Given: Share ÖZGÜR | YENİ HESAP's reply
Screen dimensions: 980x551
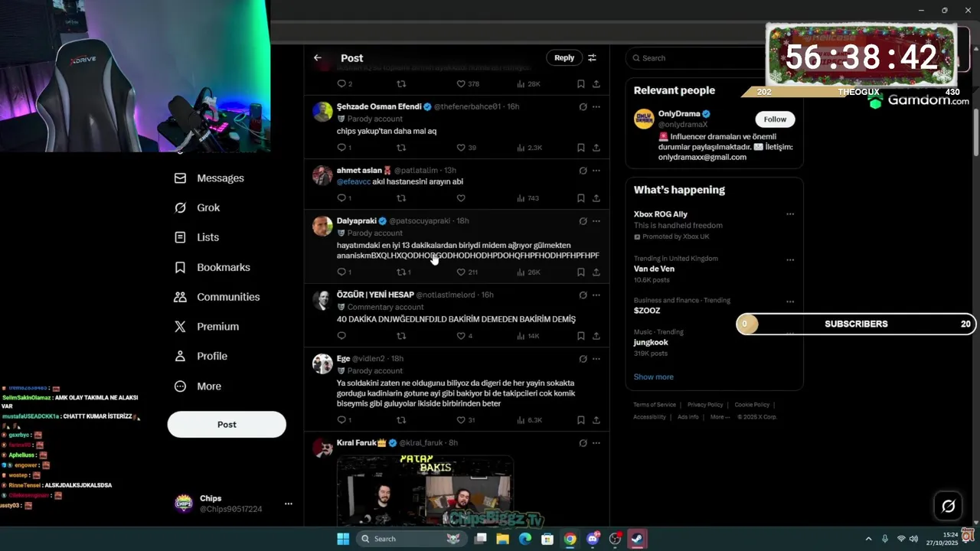Looking at the screenshot, I should pyautogui.click(x=596, y=336).
